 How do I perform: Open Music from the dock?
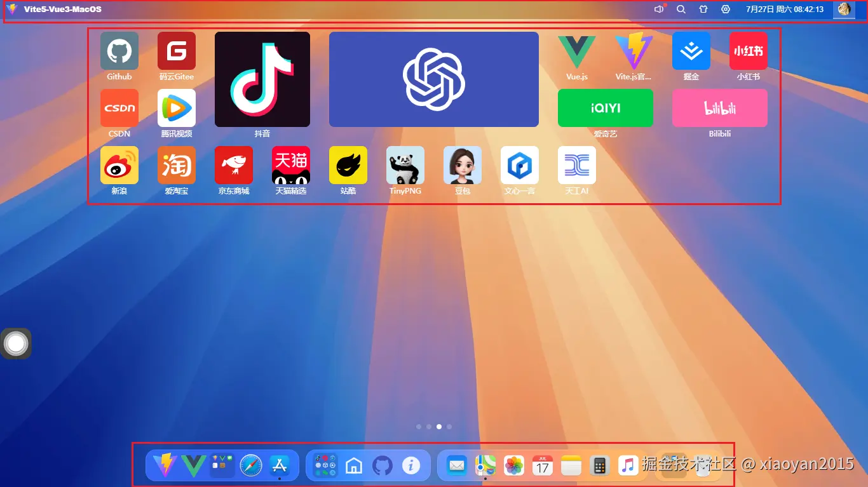pyautogui.click(x=628, y=465)
